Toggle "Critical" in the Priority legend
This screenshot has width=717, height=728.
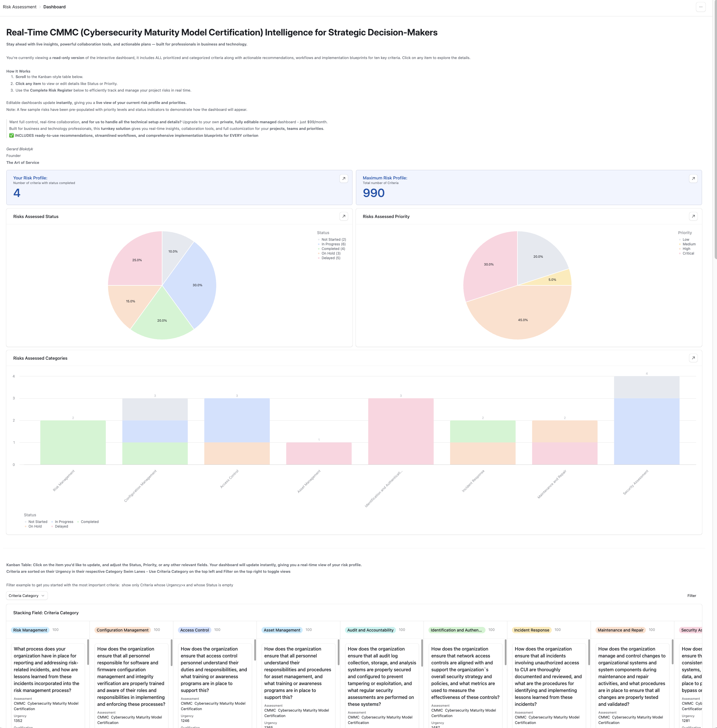(x=688, y=253)
